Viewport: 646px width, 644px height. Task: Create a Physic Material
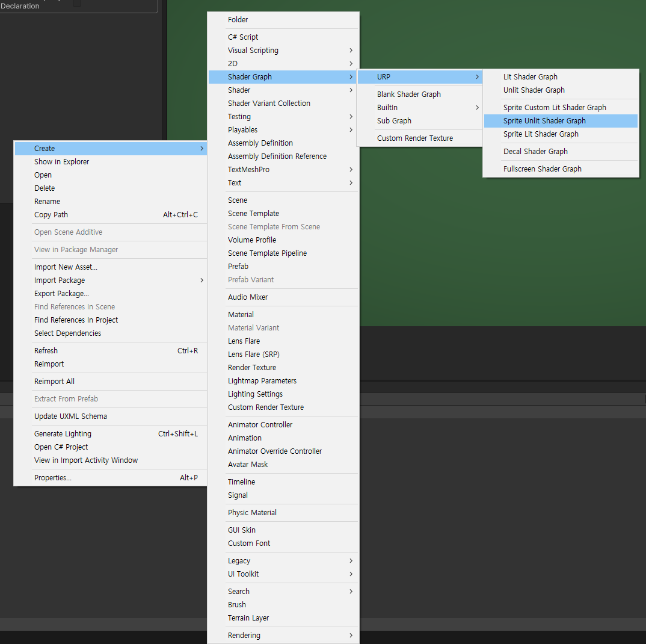coord(283,512)
